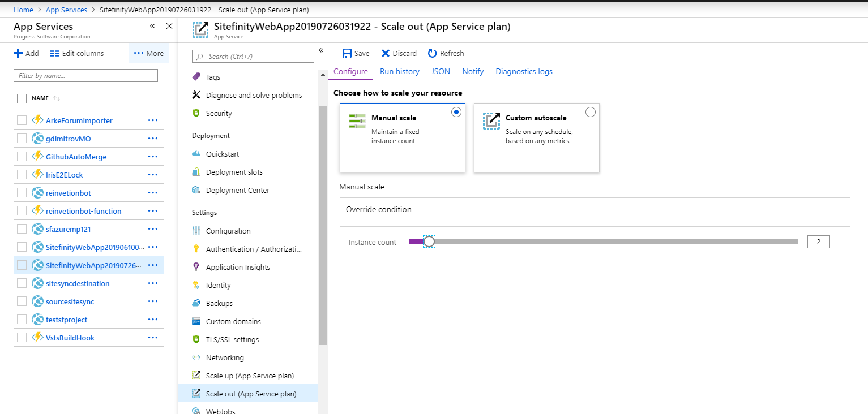Open the More options menu in App Services

point(148,53)
